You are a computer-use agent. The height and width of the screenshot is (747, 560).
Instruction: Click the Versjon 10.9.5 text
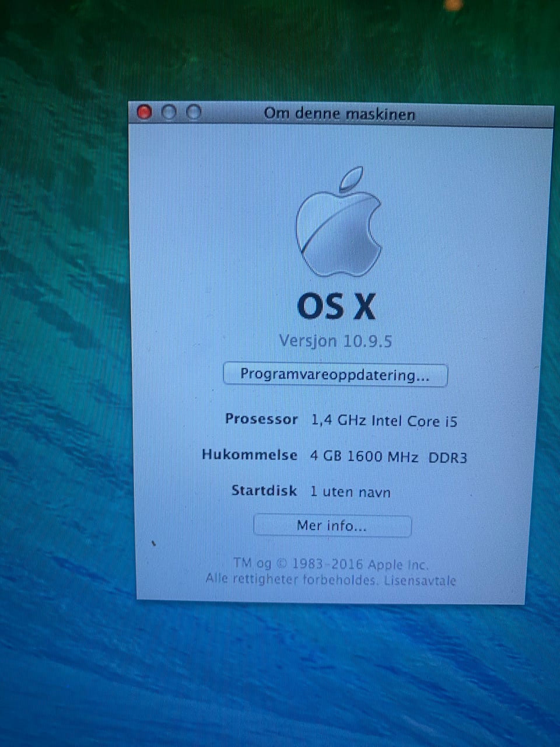click(x=335, y=341)
